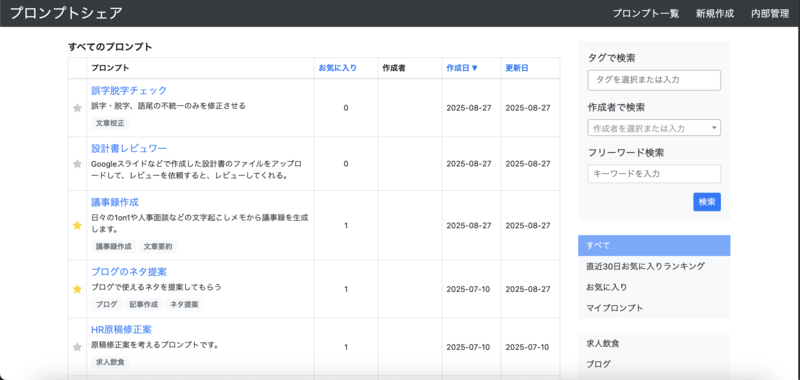Open the HR原稿修正案 prompt link
The width and height of the screenshot is (800, 380).
tap(121, 330)
